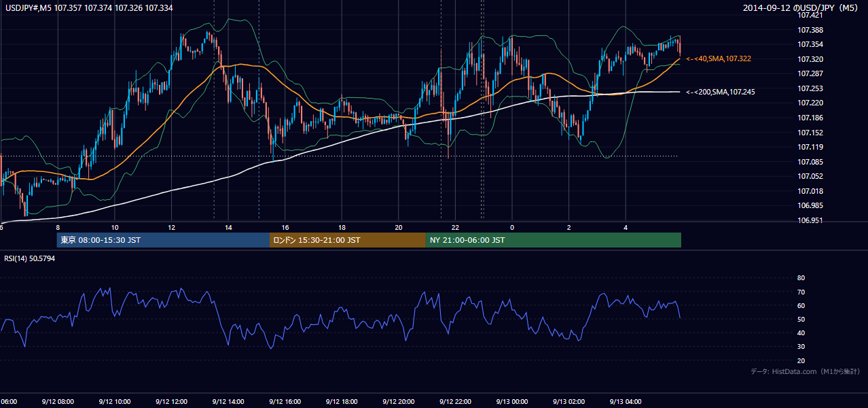The width and height of the screenshot is (868, 408).
Task: Click the 9/13 02:00 time axis label
Action: [568, 402]
